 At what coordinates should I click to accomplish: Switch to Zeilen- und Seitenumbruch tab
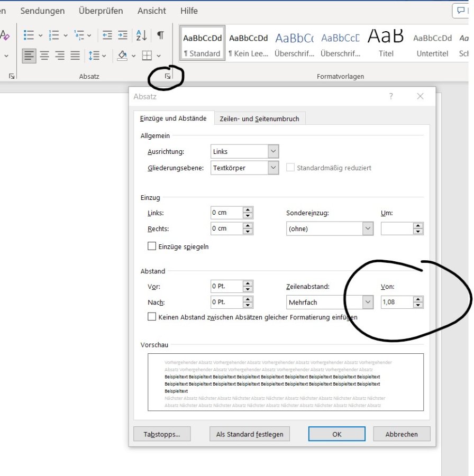(x=259, y=119)
